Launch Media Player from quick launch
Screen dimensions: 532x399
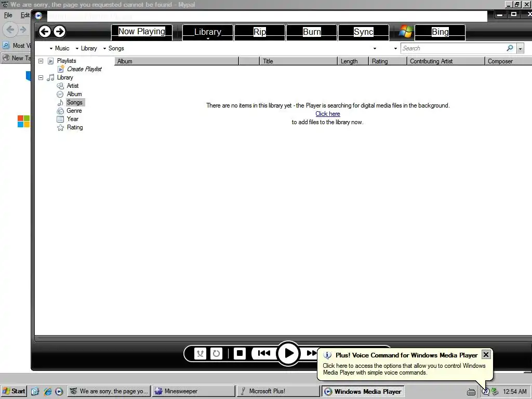click(x=59, y=392)
